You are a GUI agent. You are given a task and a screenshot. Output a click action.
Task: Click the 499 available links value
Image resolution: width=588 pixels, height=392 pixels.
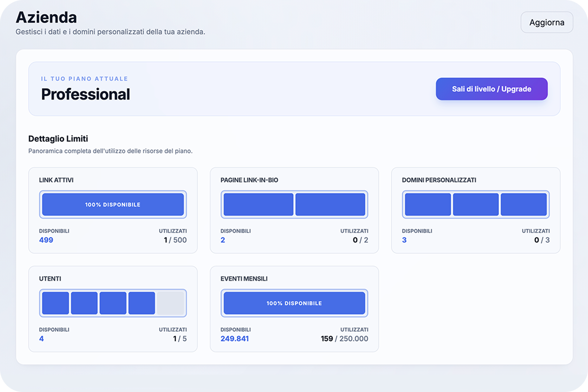pos(46,240)
